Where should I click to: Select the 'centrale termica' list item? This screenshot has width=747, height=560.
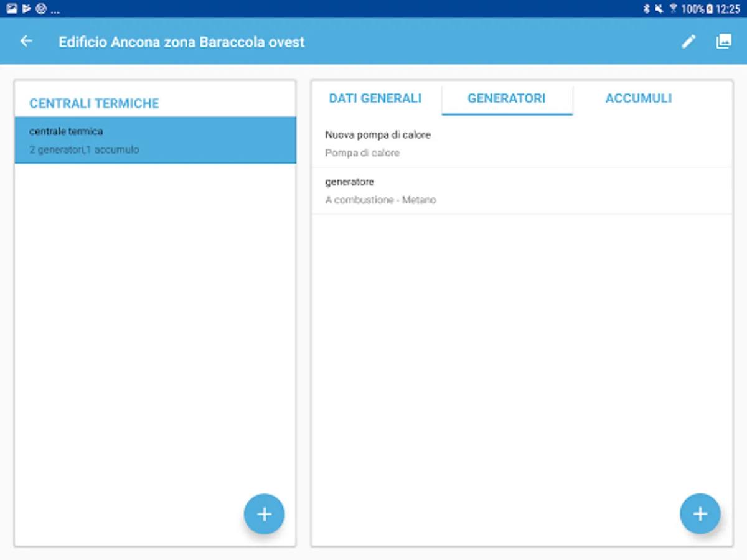[156, 141]
